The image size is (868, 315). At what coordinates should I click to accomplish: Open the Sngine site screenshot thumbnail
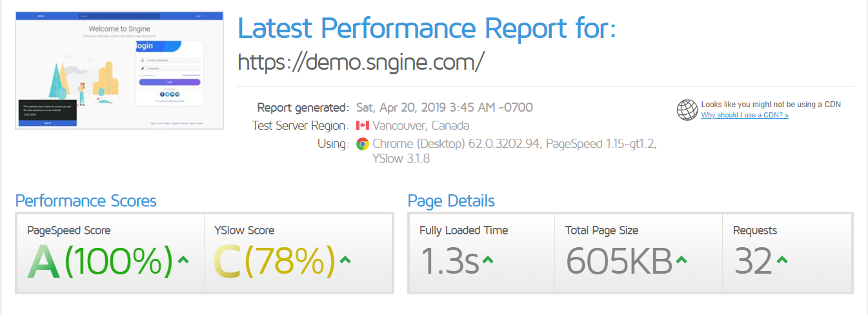coord(119,70)
